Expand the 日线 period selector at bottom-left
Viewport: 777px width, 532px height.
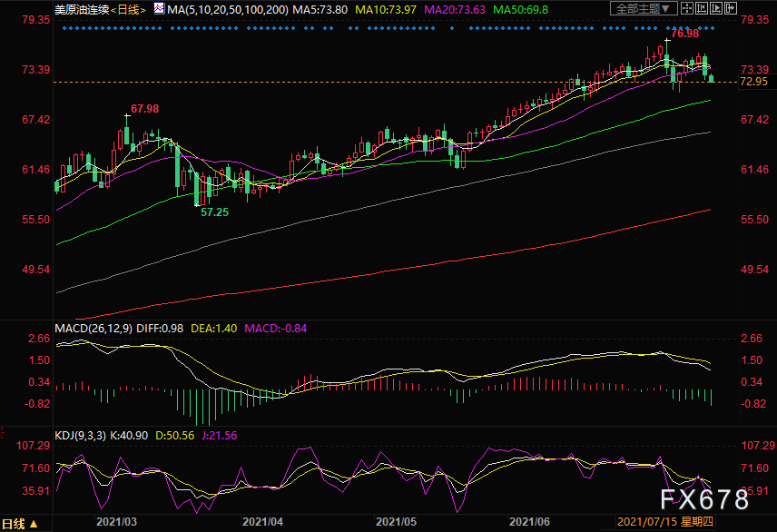click(19, 524)
